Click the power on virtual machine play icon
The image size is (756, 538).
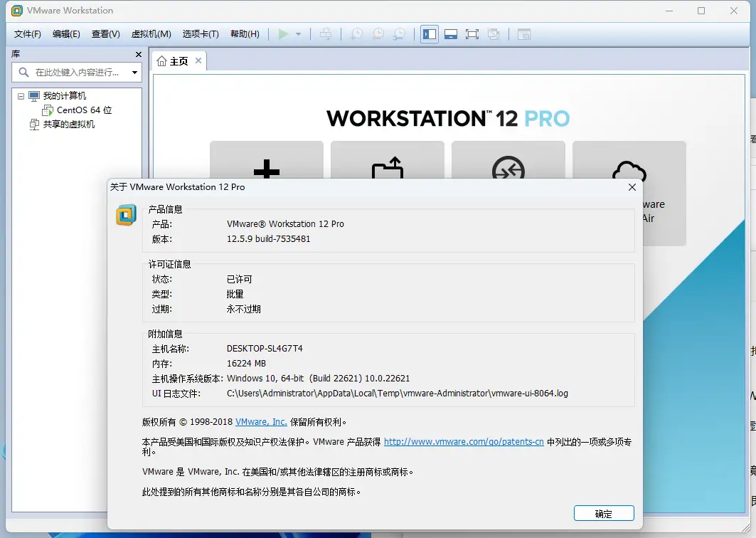tap(284, 34)
